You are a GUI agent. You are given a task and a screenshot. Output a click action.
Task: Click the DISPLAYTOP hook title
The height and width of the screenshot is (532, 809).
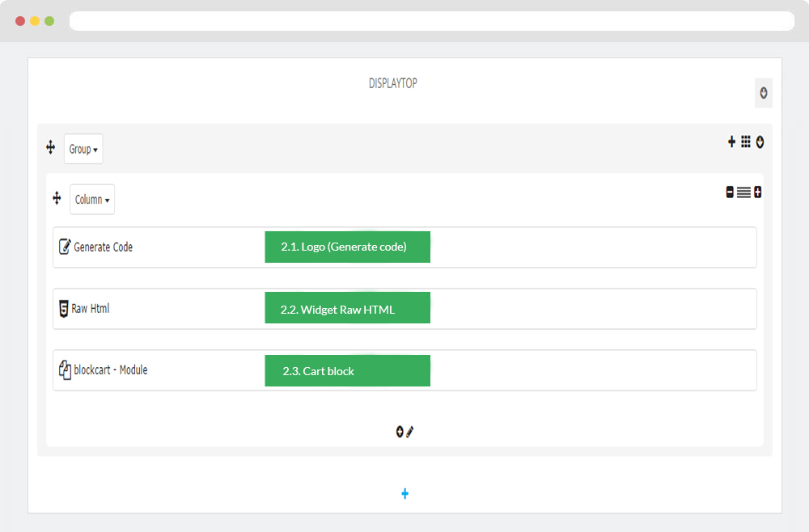392,83
